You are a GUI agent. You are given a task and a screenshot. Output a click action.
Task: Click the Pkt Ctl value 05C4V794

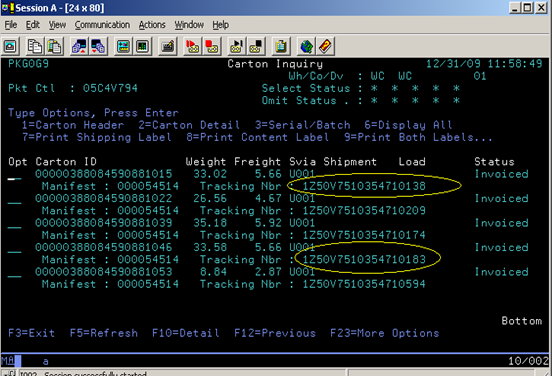110,88
